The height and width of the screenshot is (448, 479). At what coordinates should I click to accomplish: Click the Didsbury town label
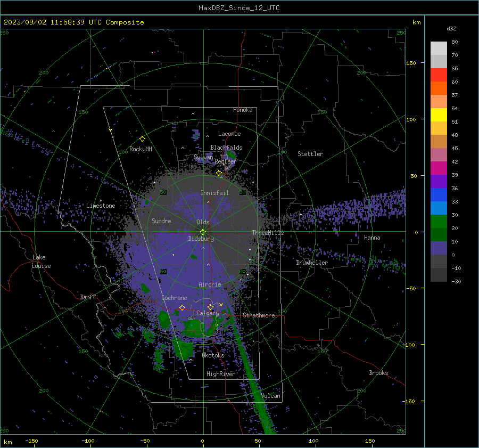point(201,239)
